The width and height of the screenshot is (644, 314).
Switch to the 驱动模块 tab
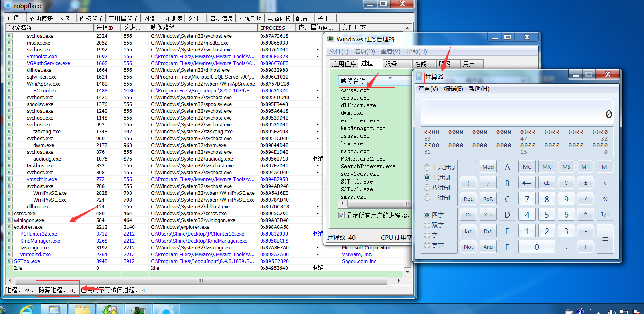(x=41, y=18)
